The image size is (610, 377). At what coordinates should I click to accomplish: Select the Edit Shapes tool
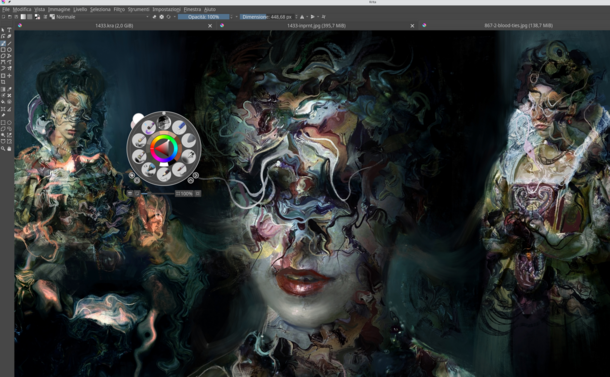coord(3,36)
